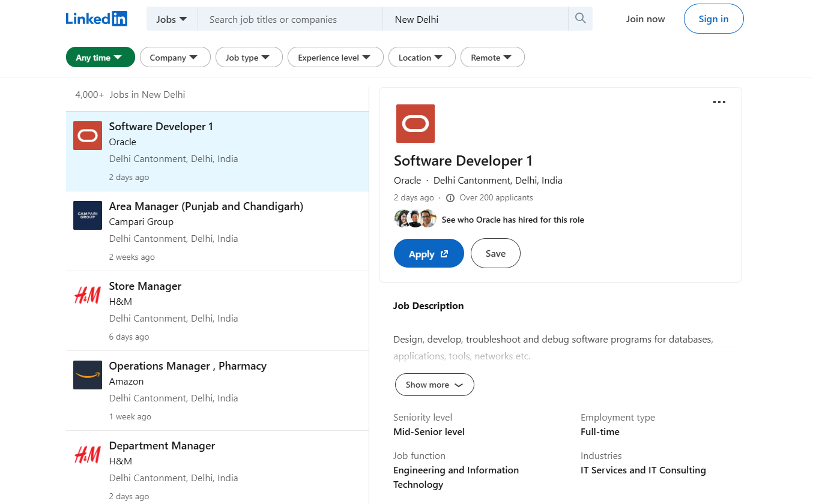Click Oracle company name in job details
813x504 pixels.
click(407, 180)
